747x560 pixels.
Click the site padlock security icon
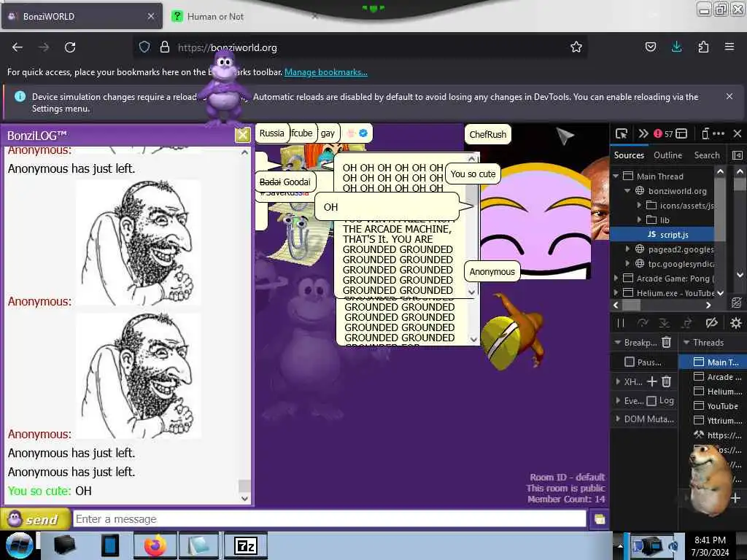point(164,47)
